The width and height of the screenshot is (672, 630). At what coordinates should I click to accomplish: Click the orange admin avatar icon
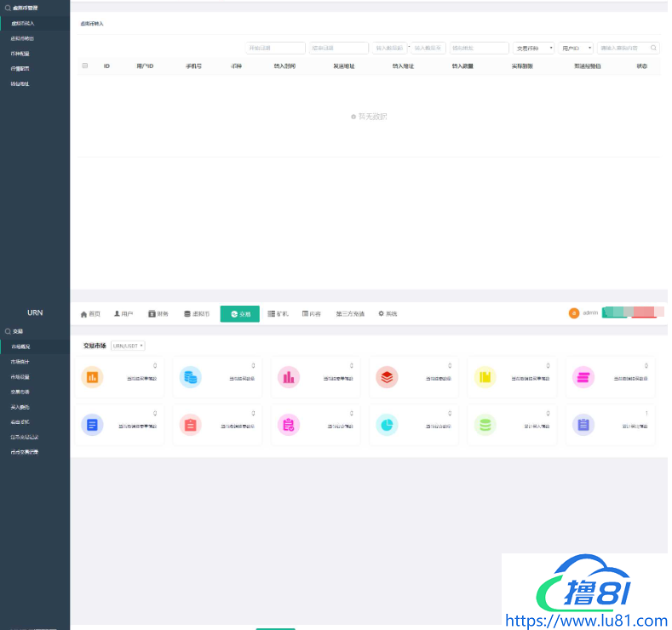[x=574, y=313]
